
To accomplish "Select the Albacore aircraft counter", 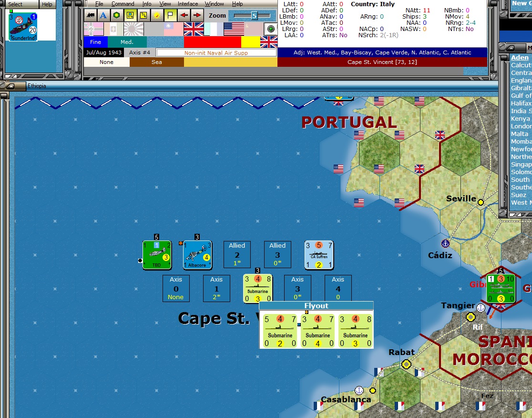I will point(197,255).
